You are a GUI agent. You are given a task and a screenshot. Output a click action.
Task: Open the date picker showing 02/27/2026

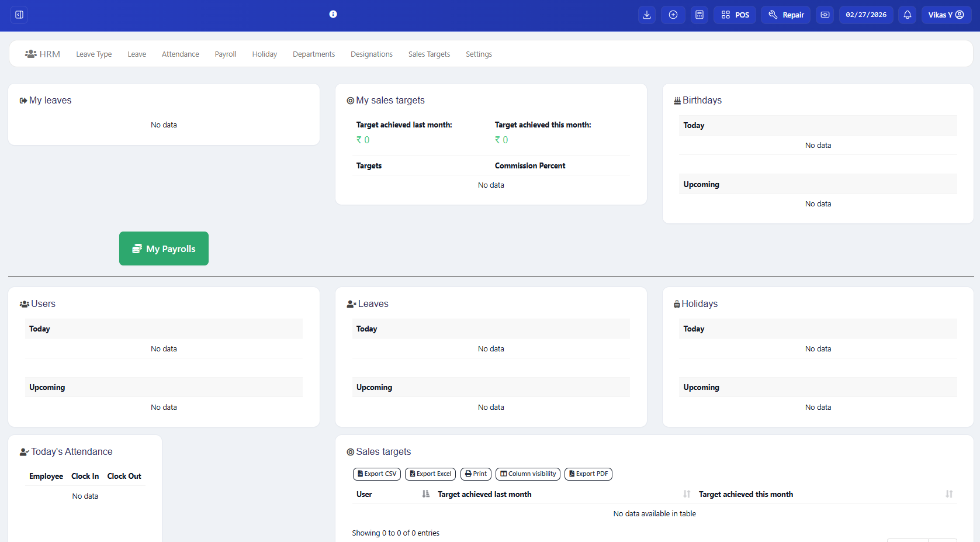click(x=866, y=15)
